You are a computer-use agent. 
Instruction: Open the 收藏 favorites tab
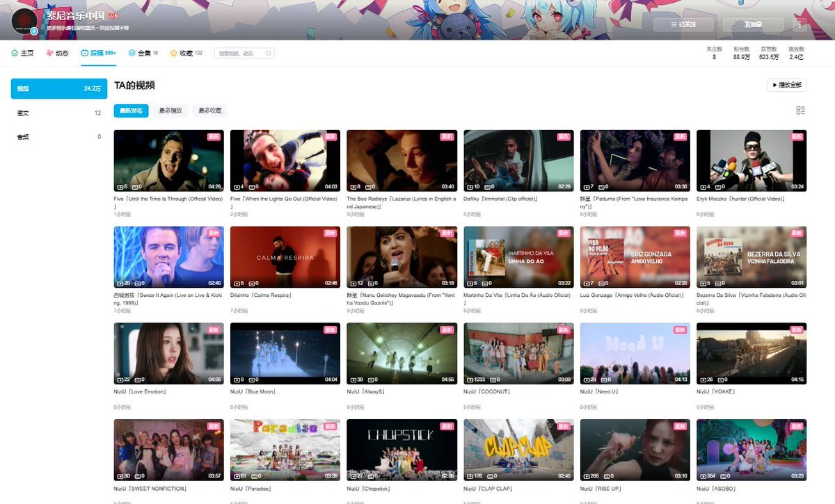click(186, 53)
